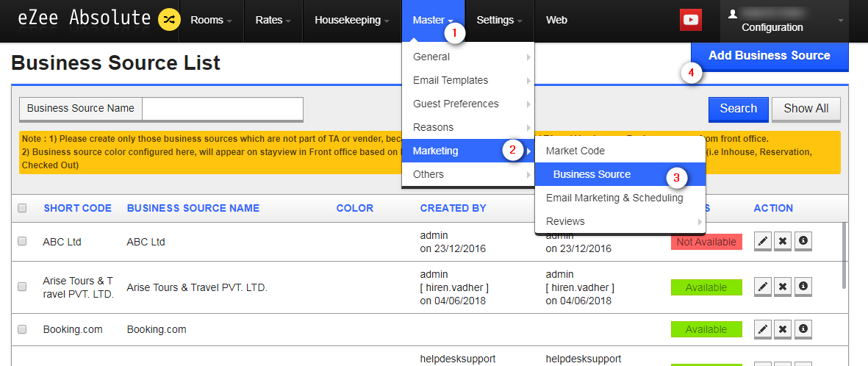Collapse the Master dropdown menu
The height and width of the screenshot is (366, 868).
pyautogui.click(x=433, y=21)
